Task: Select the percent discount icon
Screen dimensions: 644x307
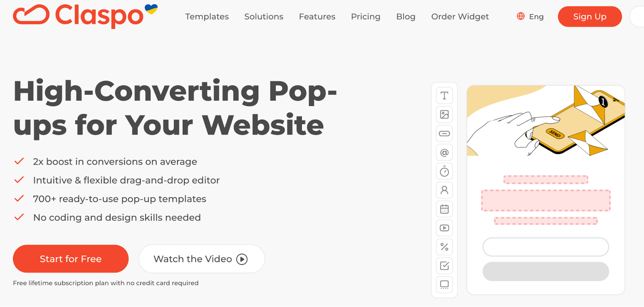Action: 444,247
